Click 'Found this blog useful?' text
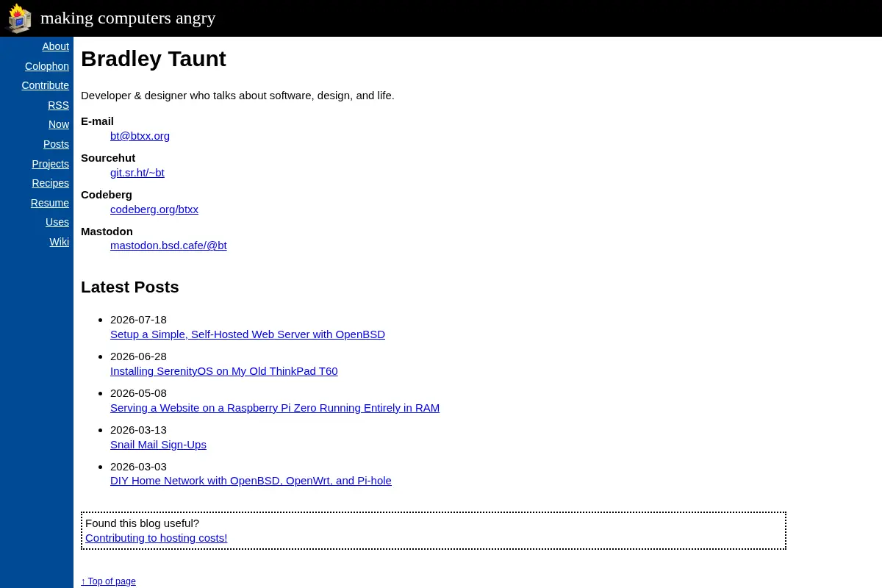This screenshot has width=882, height=588. [142, 523]
